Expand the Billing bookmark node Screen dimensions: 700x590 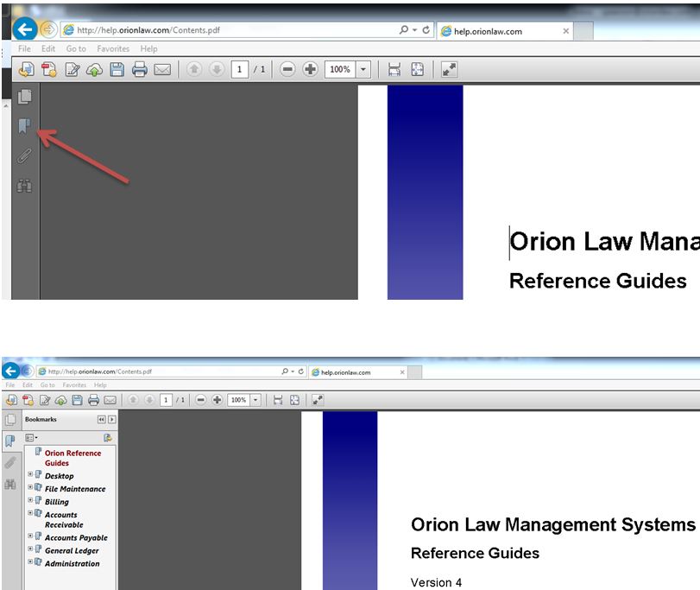30,500
